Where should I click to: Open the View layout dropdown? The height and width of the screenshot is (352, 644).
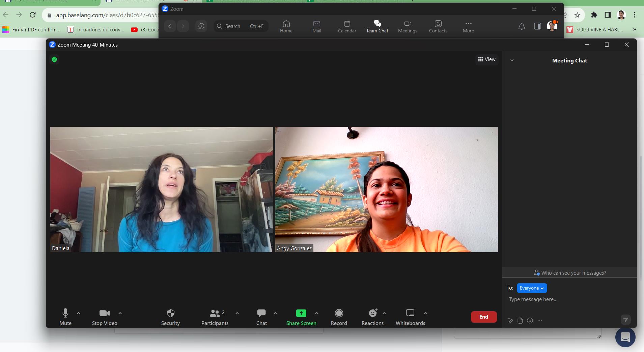click(487, 59)
